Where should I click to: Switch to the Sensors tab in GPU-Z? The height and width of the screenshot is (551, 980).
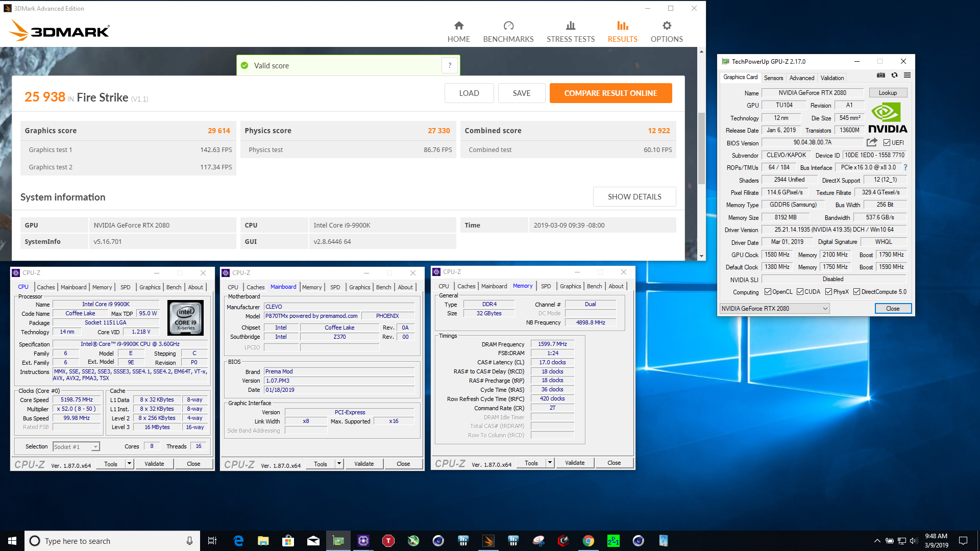[x=773, y=78]
